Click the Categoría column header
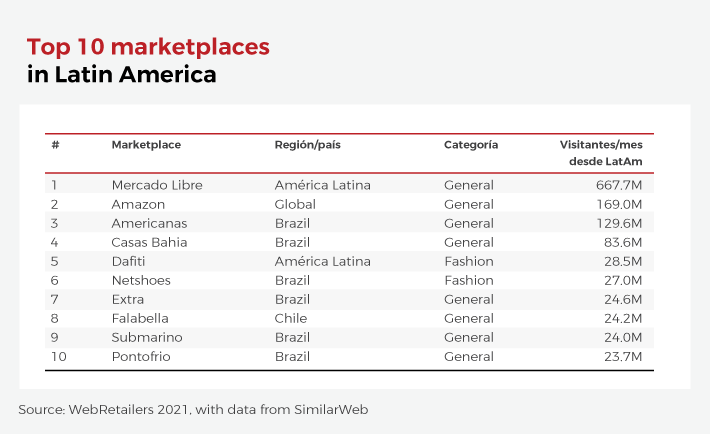710x434 pixels. click(x=471, y=145)
